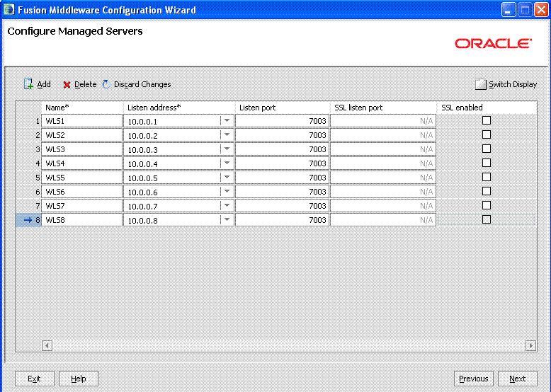551x392 pixels.
Task: Click the Discard Changes refresh icon
Action: 106,84
